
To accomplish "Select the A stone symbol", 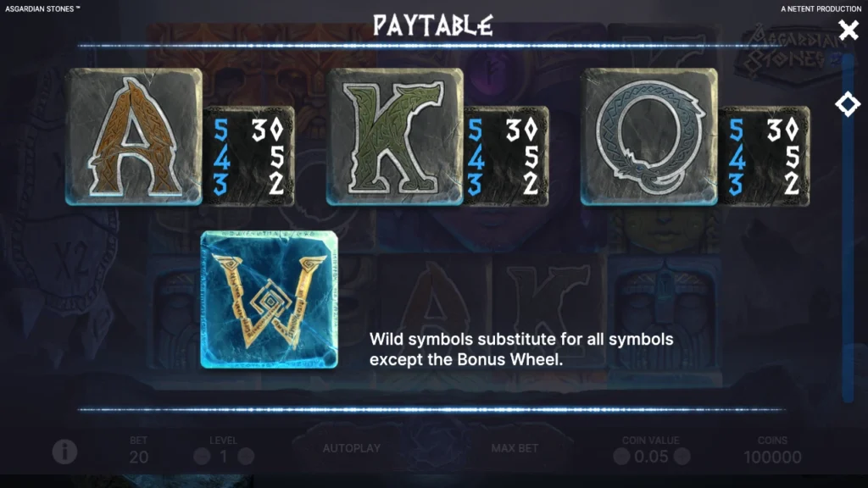I will pyautogui.click(x=134, y=136).
